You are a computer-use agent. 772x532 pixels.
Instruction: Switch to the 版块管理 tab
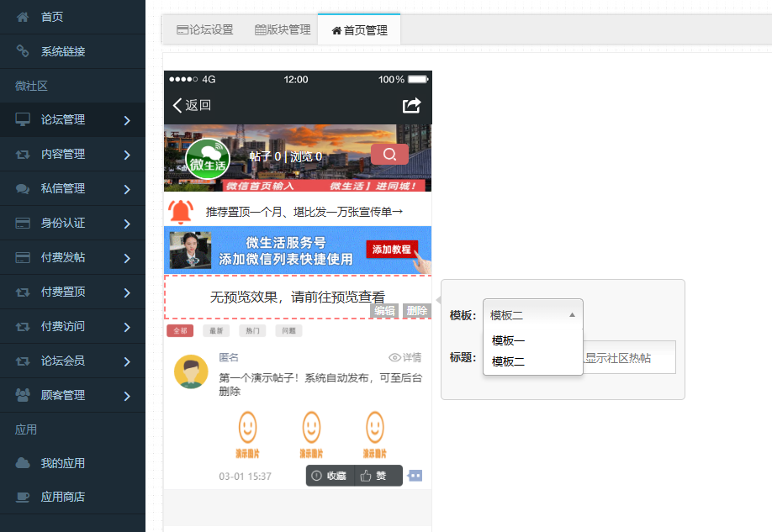(x=283, y=30)
